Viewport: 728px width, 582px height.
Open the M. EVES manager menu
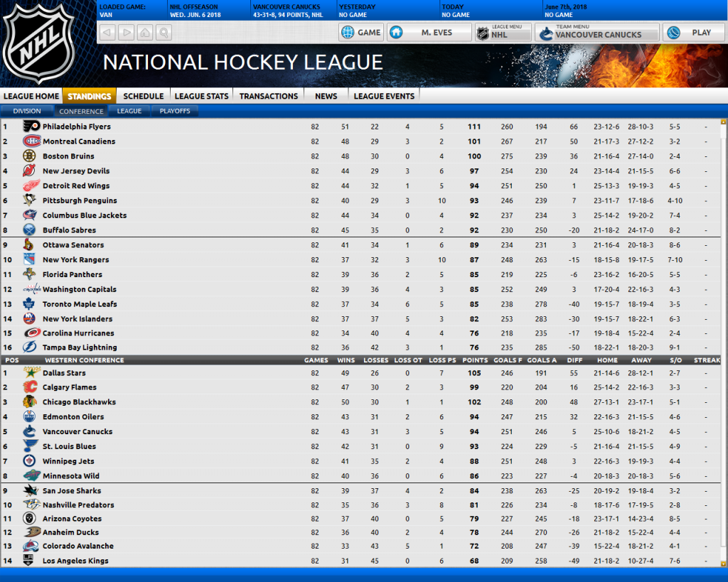click(429, 33)
